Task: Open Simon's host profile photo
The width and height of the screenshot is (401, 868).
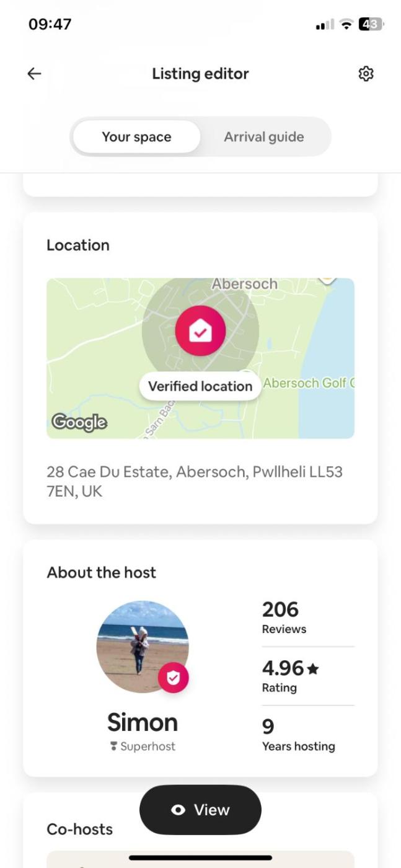Action: (x=142, y=646)
